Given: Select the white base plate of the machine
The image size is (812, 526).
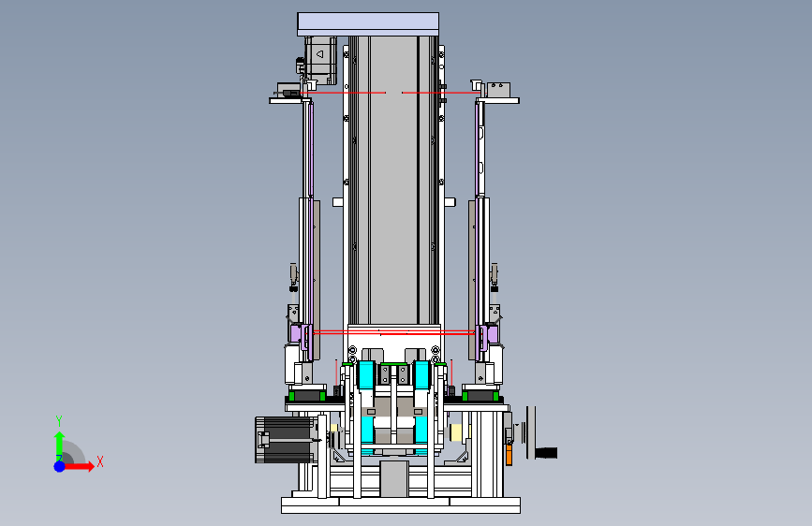Looking at the screenshot, I should [x=400, y=504].
